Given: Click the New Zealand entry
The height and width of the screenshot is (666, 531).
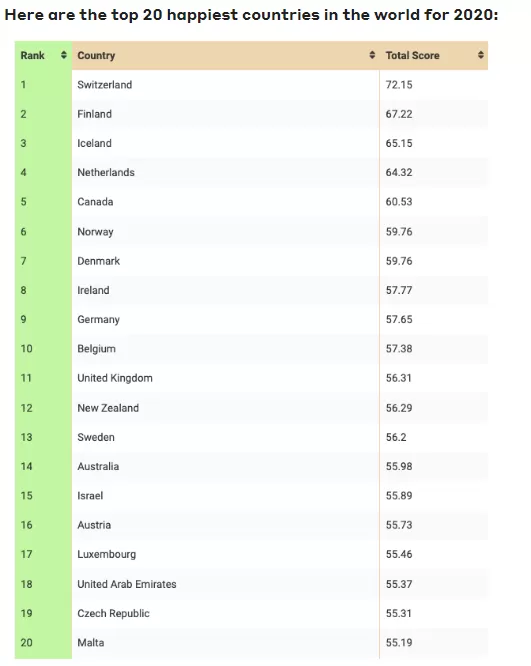Looking at the screenshot, I should point(108,408).
